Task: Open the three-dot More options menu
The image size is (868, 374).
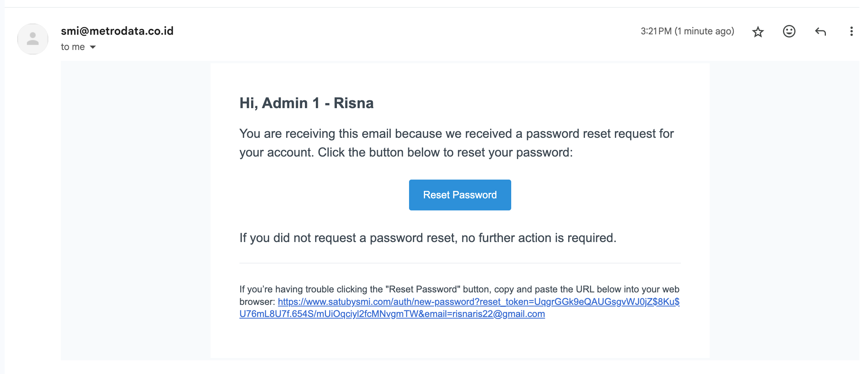Action: (851, 31)
